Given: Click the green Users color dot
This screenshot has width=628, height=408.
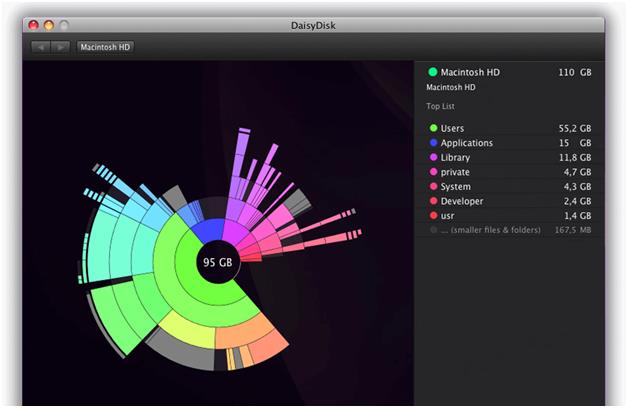Looking at the screenshot, I should pyautogui.click(x=433, y=128).
